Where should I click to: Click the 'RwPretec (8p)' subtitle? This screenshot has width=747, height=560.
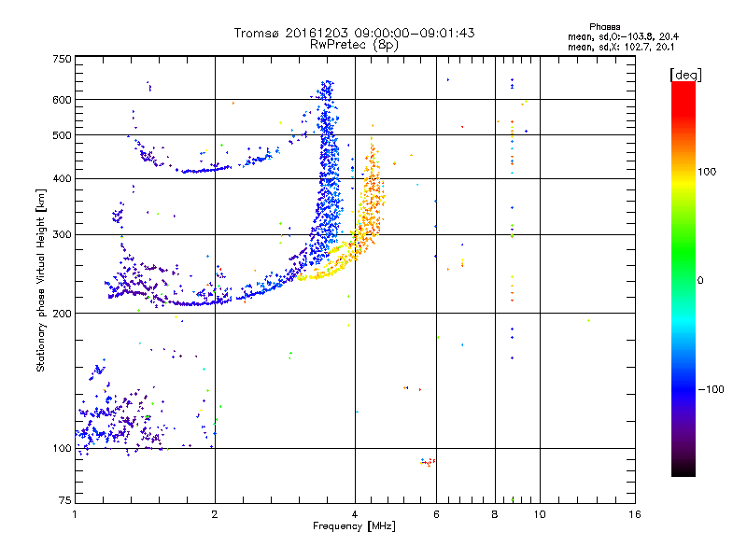(x=354, y=45)
